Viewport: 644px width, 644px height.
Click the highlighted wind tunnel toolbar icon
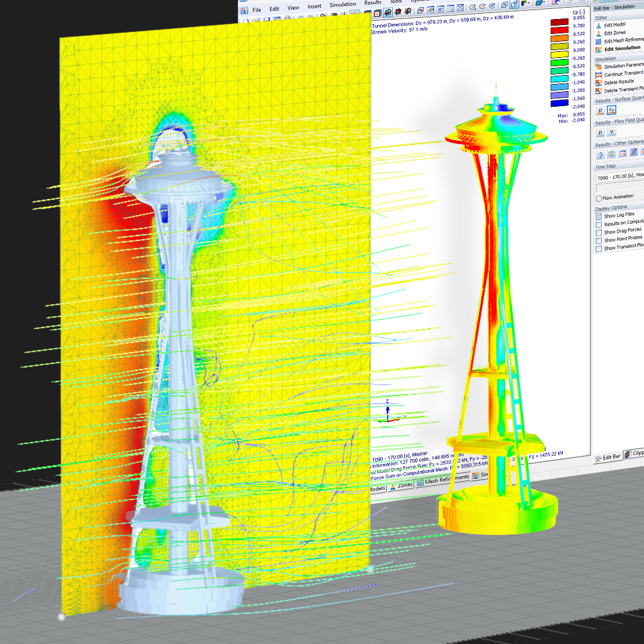[388, 13]
